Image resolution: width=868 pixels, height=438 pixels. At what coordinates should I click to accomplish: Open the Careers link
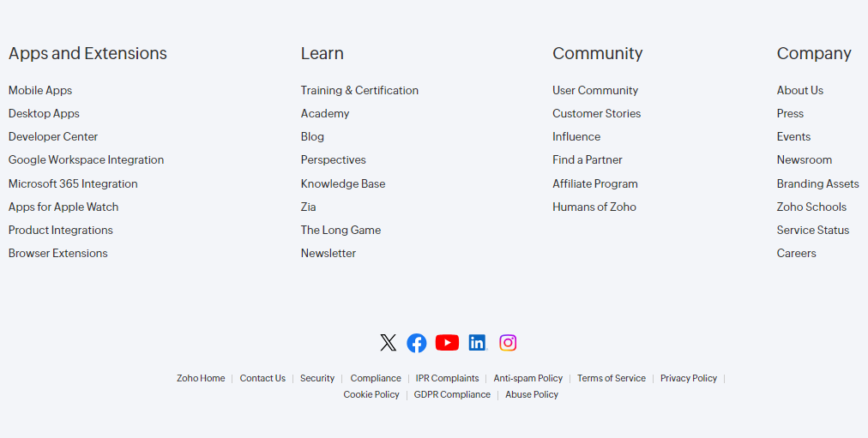[797, 254]
